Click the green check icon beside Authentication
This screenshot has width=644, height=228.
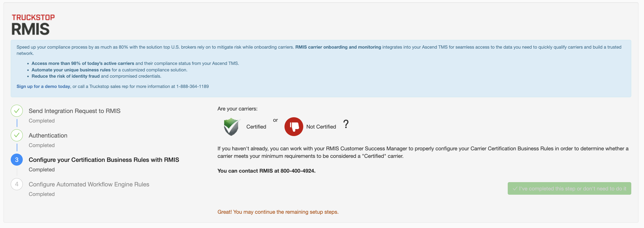point(17,135)
